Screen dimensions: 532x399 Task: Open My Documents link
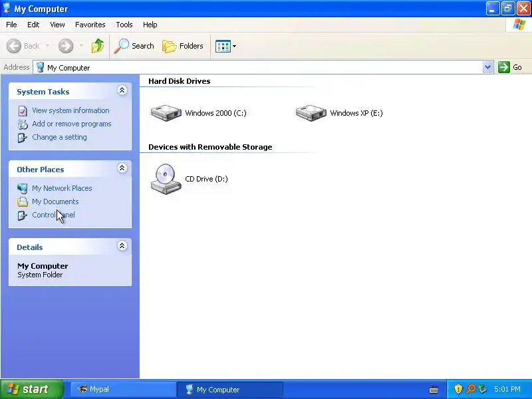(x=55, y=201)
